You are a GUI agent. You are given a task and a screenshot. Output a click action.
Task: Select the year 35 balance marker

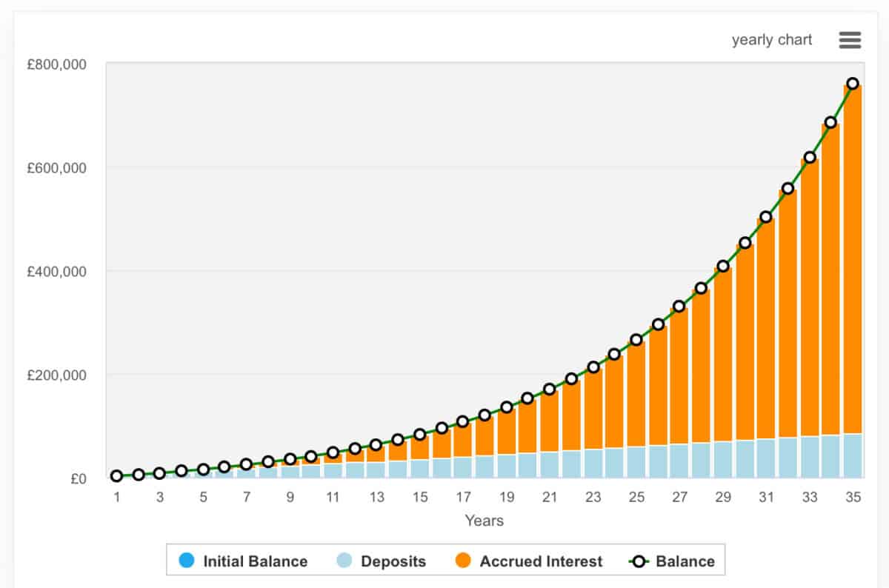(853, 84)
